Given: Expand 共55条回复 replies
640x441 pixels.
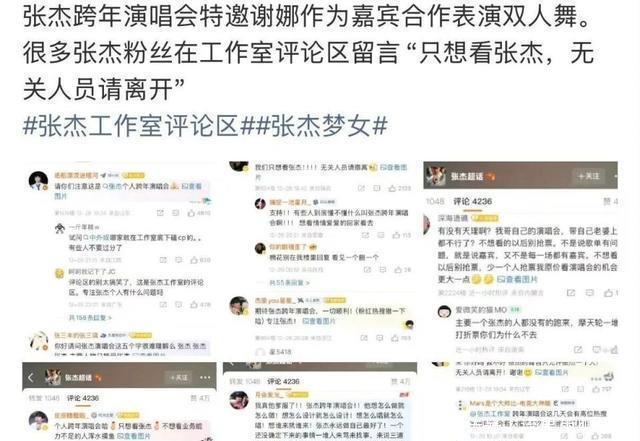Looking at the screenshot, I should (x=289, y=283).
